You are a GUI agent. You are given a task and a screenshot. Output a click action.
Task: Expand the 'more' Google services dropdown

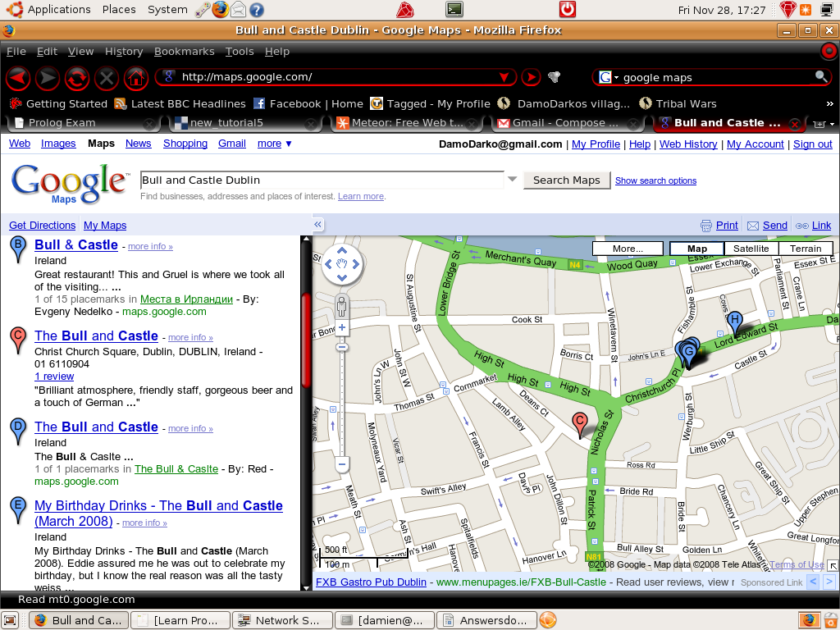[x=274, y=144]
